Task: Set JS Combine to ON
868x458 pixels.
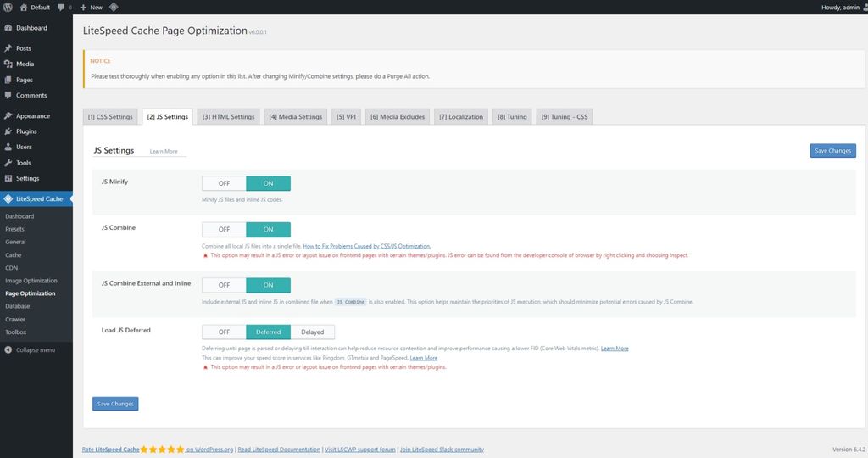Action: (x=268, y=229)
